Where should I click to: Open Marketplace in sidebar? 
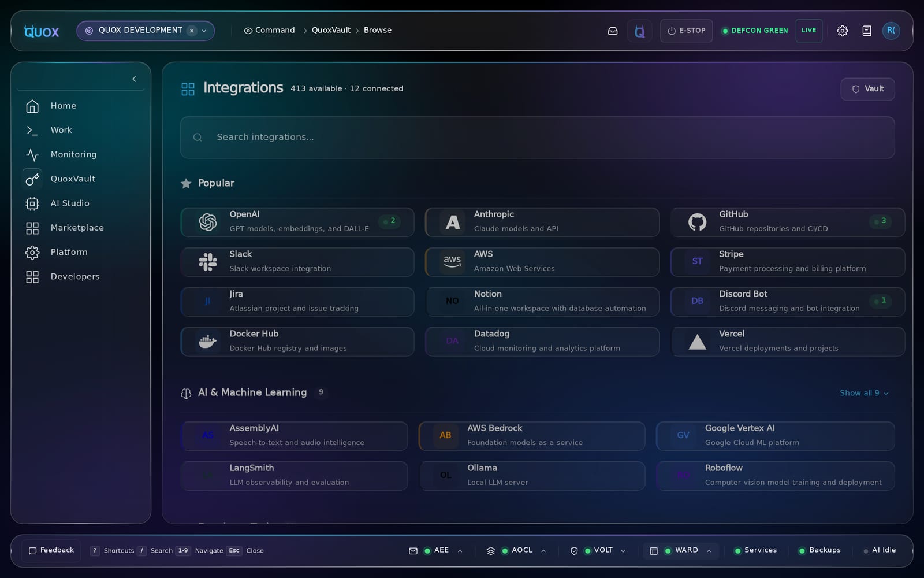click(81, 228)
